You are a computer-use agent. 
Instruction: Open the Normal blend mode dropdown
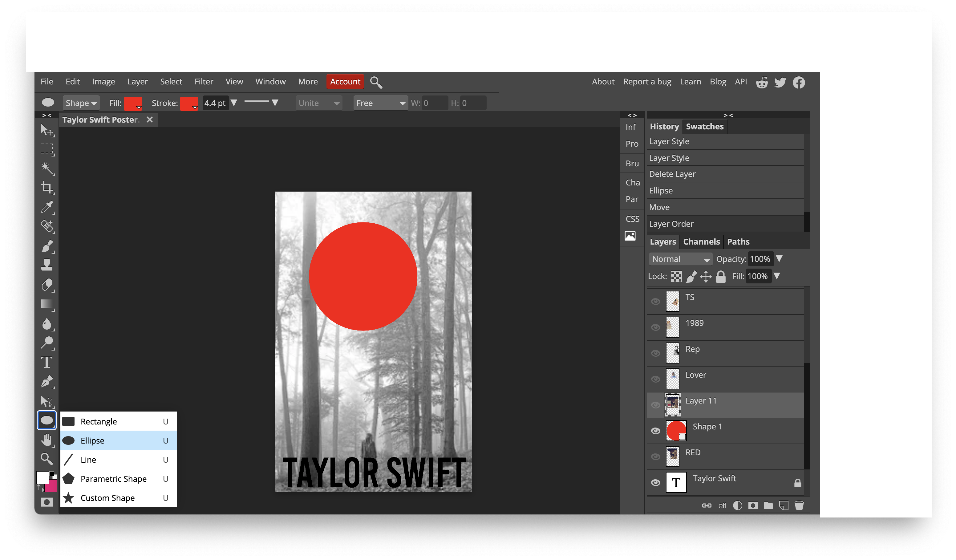tap(681, 259)
